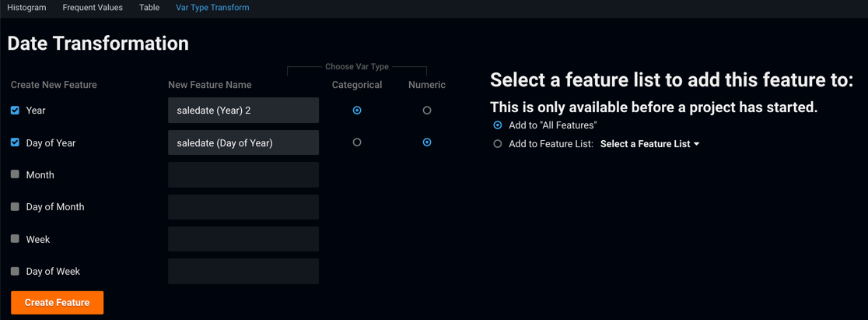Select the Add to Feature List radio
Viewport: 868px width, 320px height.
tap(498, 144)
